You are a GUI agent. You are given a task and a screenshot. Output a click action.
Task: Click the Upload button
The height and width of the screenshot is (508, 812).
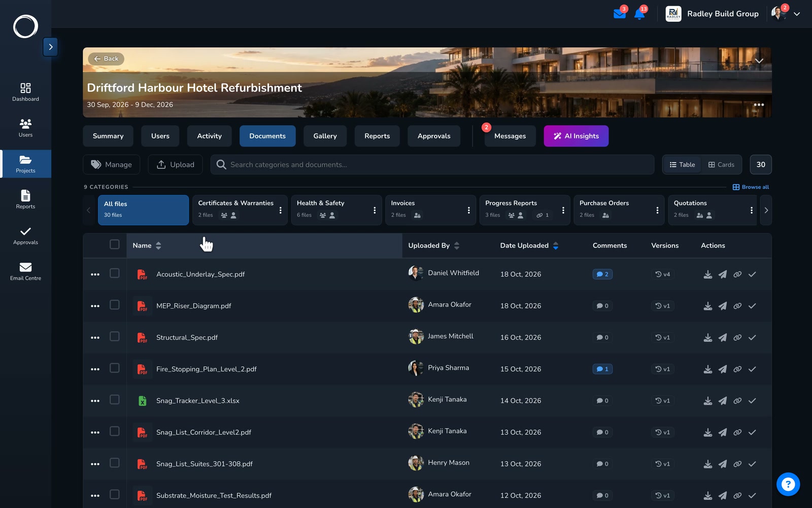tap(175, 165)
